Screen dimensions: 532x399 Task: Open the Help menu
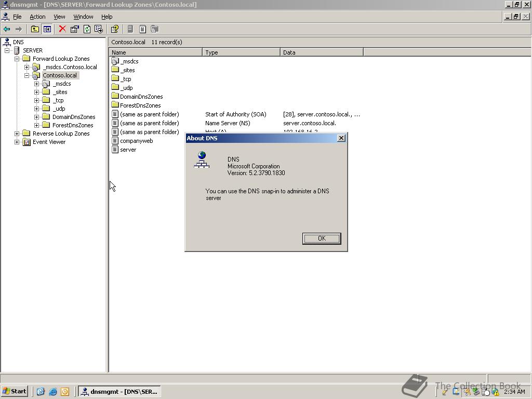coord(107,17)
